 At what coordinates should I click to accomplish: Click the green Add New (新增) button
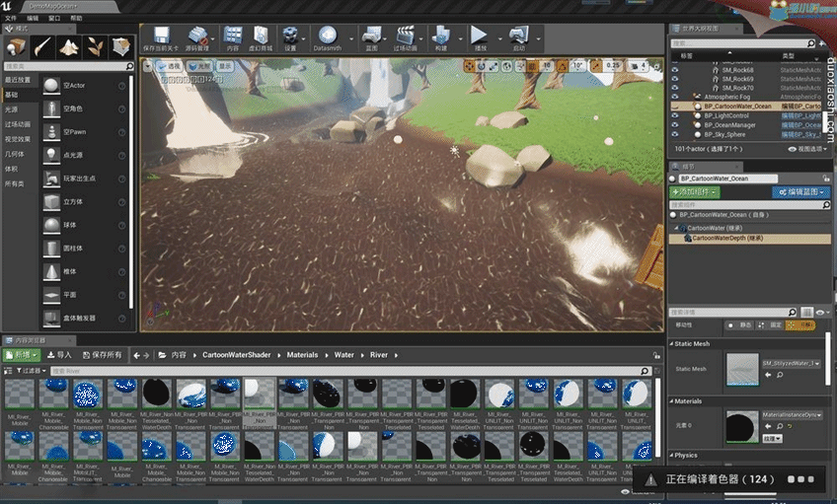22,355
